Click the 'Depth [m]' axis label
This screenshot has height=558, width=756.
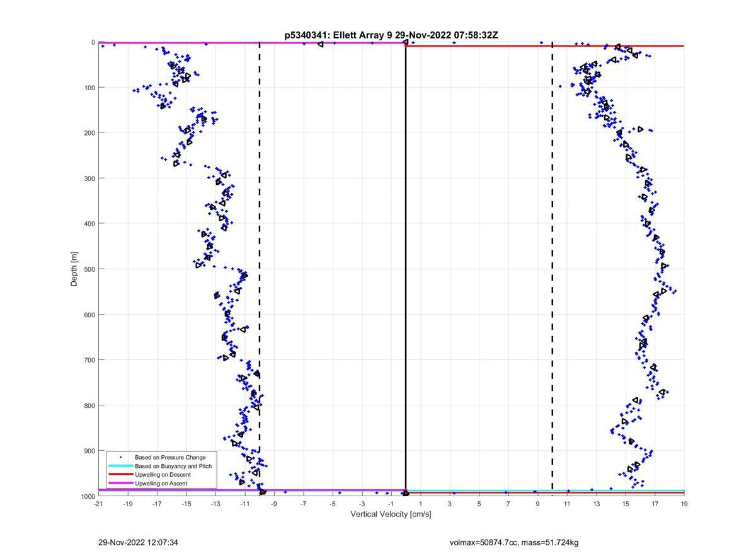point(74,269)
